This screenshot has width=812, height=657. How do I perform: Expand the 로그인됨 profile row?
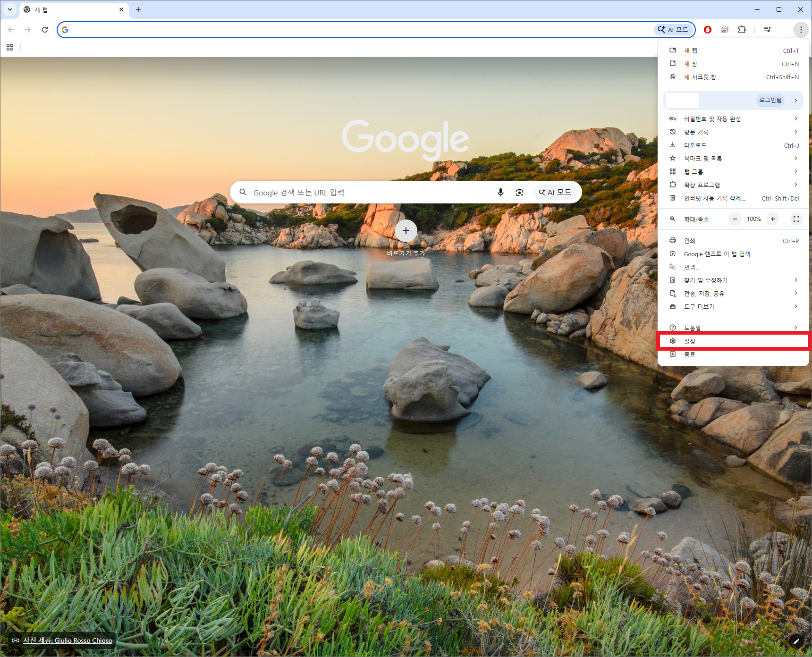[734, 100]
